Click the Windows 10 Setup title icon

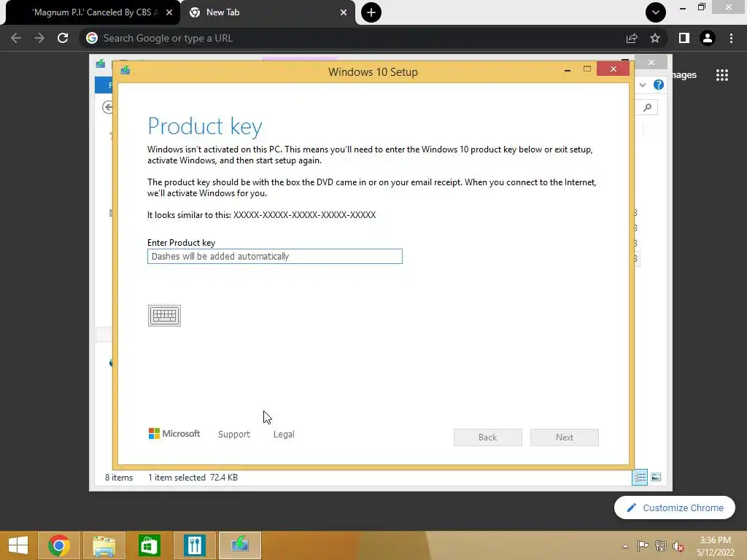pyautogui.click(x=125, y=71)
